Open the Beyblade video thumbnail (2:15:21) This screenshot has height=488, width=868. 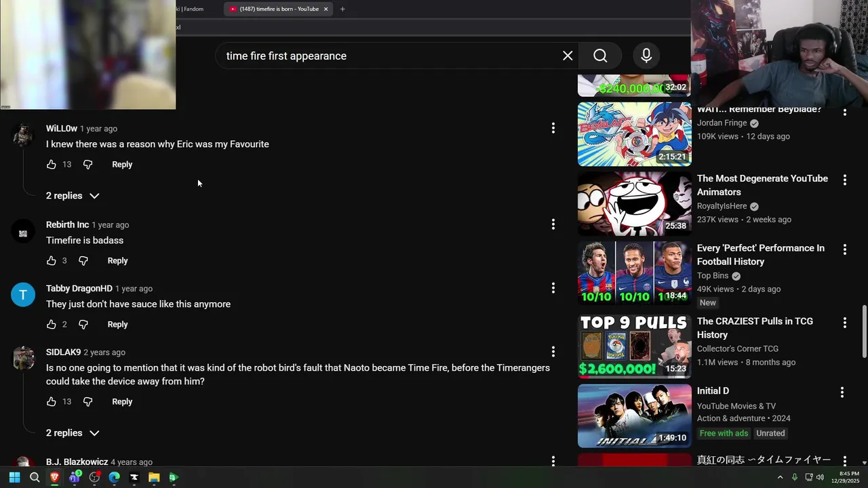(x=635, y=134)
